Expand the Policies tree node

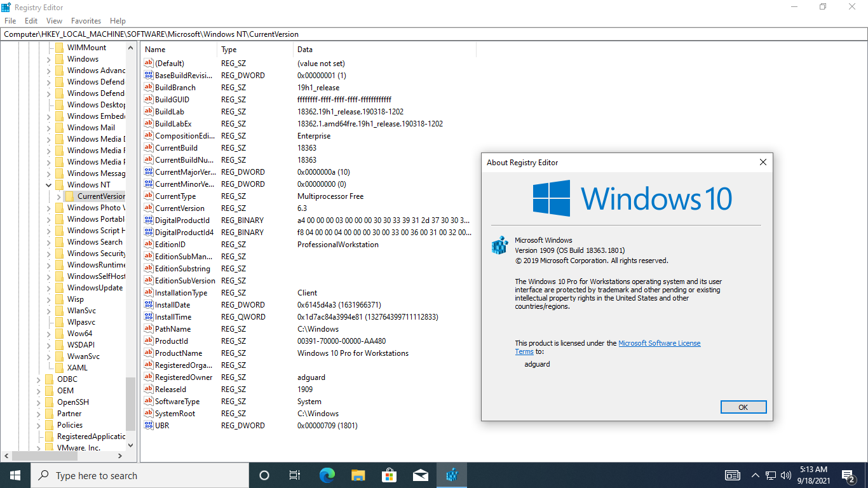pos(38,425)
